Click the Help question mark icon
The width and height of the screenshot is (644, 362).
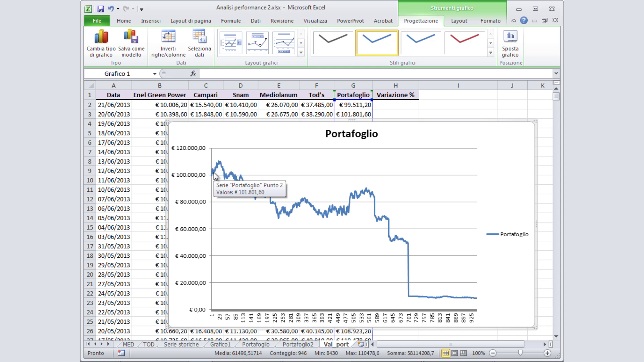coord(524,20)
